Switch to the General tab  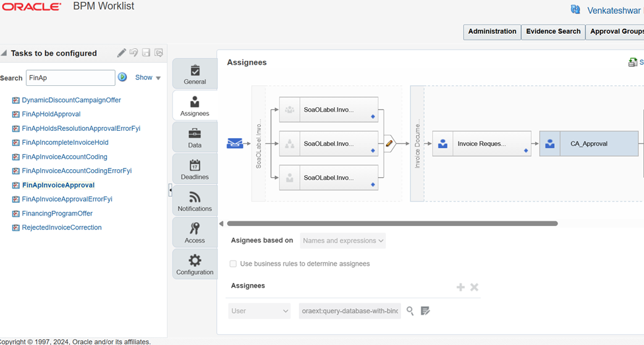pyautogui.click(x=195, y=74)
